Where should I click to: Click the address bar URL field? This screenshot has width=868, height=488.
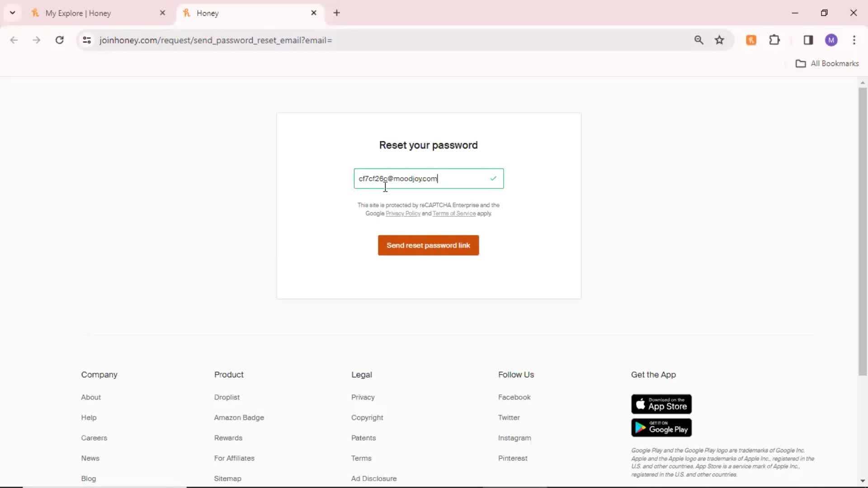[x=216, y=40]
